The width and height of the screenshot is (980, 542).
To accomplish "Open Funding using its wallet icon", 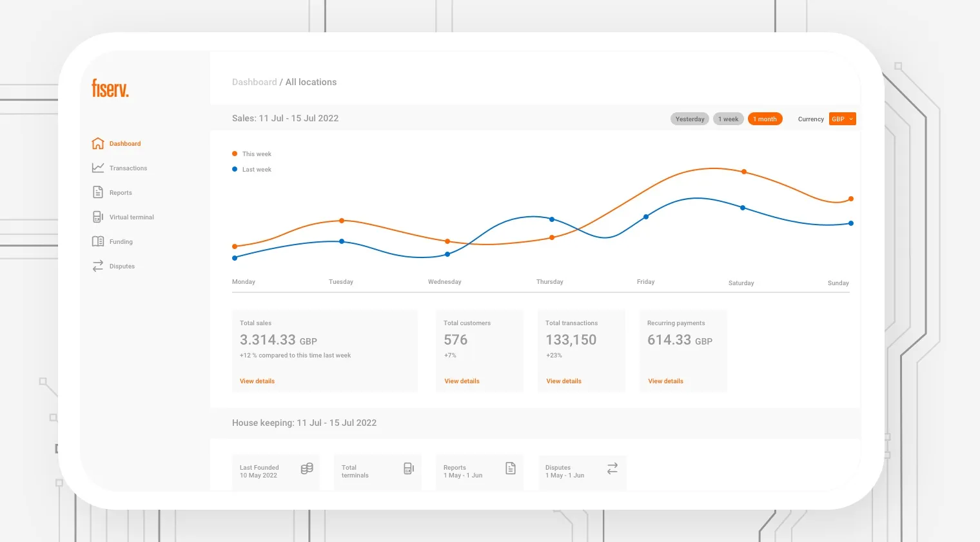I will click(98, 241).
